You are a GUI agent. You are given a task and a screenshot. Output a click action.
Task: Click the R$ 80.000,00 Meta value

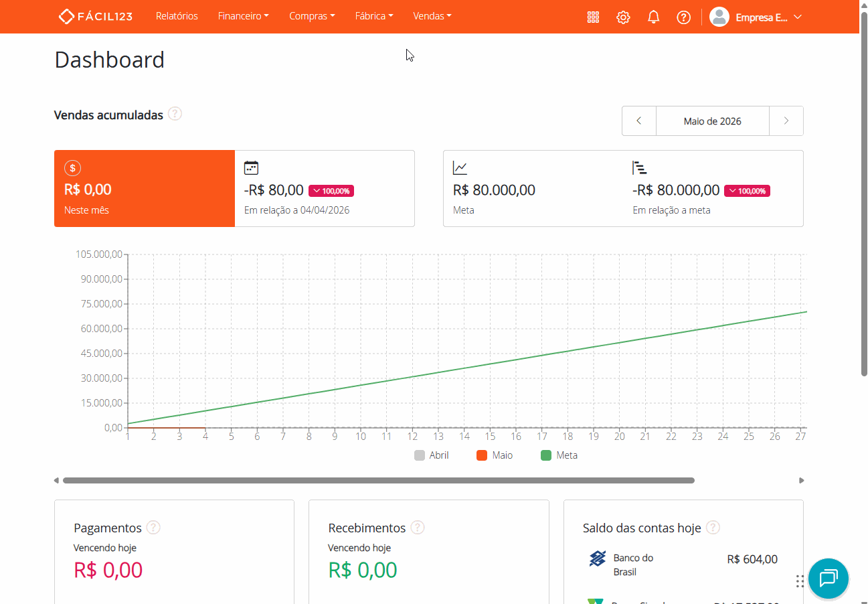tap(494, 190)
